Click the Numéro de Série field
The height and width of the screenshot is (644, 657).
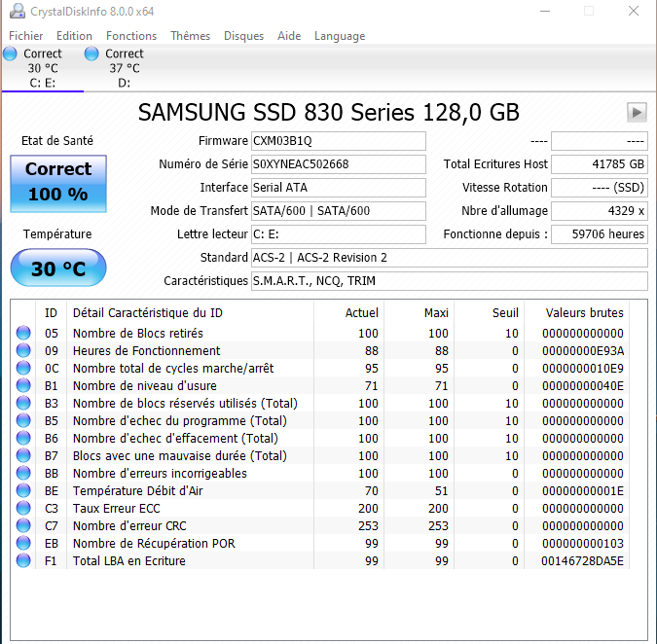coord(338,164)
